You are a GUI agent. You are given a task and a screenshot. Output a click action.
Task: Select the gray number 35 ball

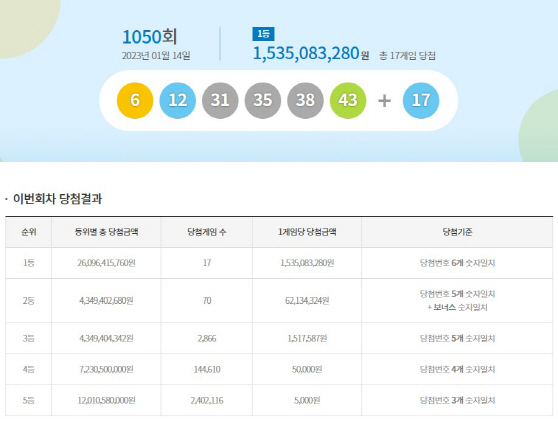pos(263,100)
